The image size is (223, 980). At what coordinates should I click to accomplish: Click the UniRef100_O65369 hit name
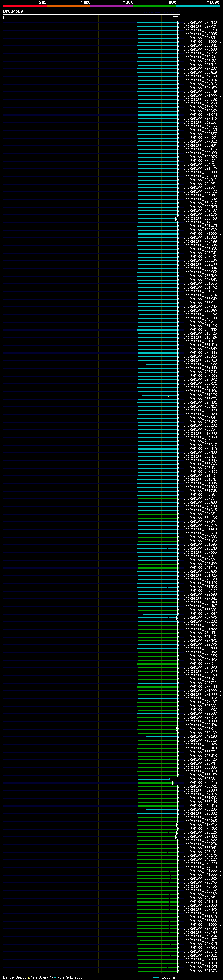(x=200, y=111)
